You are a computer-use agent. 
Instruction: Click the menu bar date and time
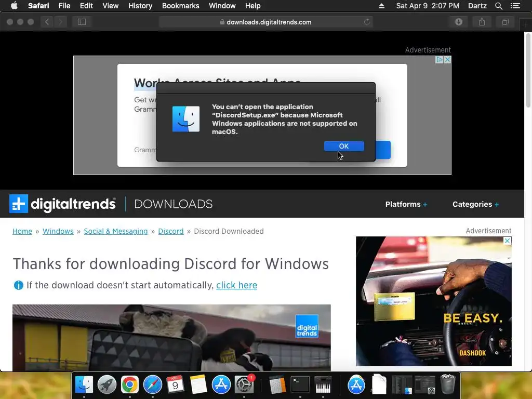[x=428, y=6]
